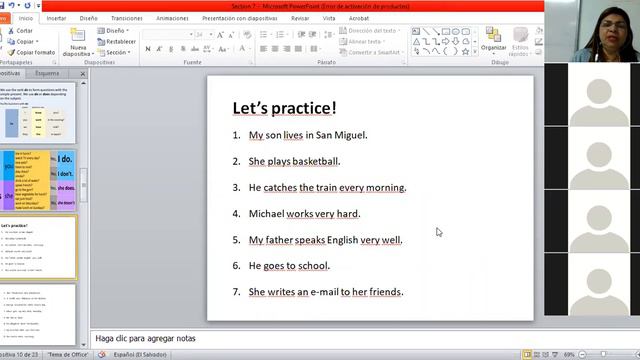The width and height of the screenshot is (640, 360).
Task: Toggle underline (S) formatting
Action: (171, 49)
